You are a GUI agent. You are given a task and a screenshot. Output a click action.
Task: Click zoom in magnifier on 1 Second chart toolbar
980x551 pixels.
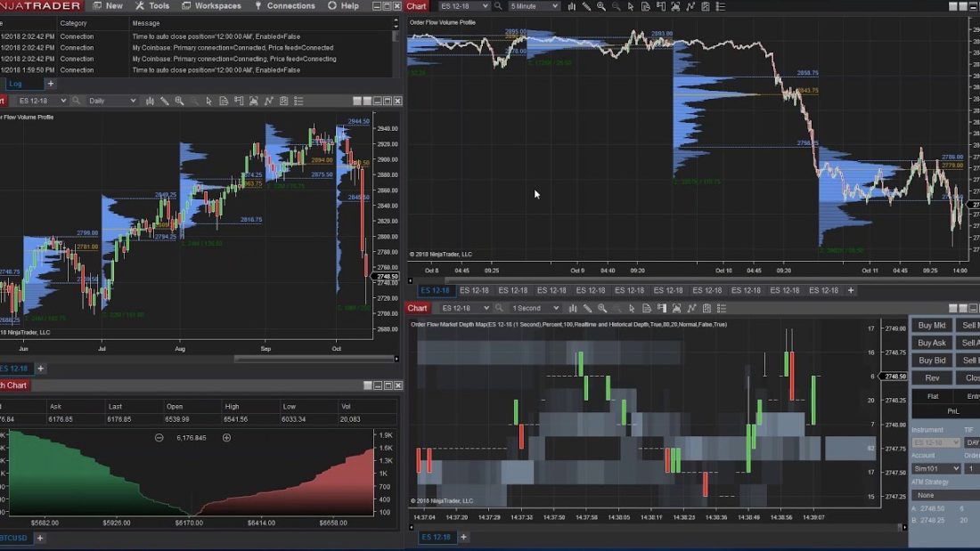click(603, 308)
